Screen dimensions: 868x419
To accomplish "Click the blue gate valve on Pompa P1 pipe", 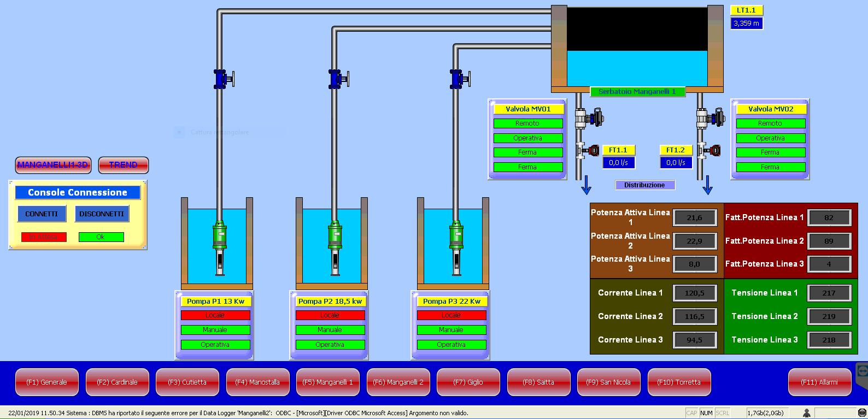I will 223,79.
